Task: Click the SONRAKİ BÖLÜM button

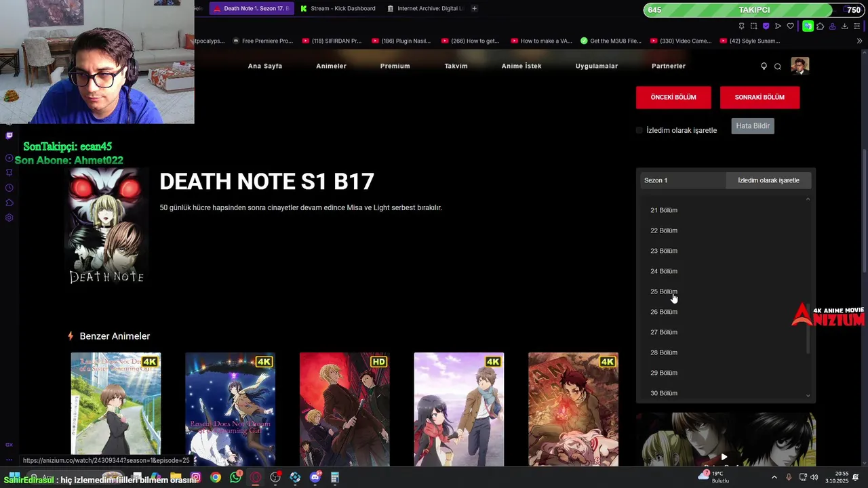Action: coord(759,97)
